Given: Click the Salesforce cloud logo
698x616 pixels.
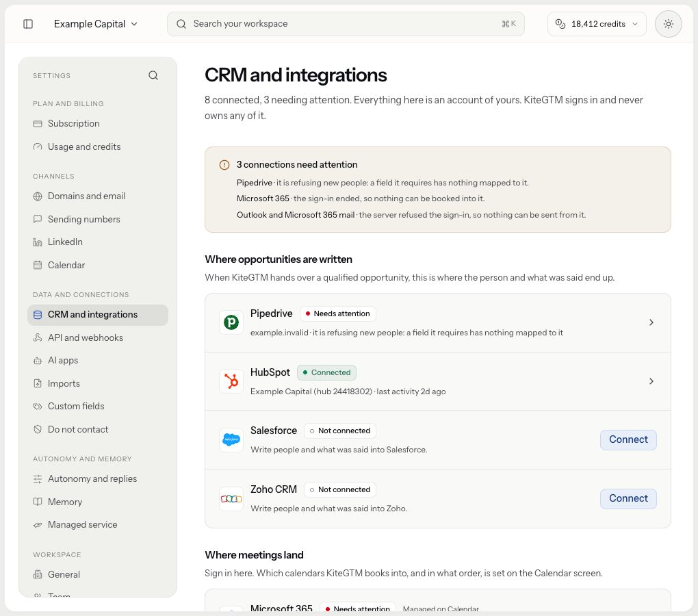Looking at the screenshot, I should (x=231, y=439).
